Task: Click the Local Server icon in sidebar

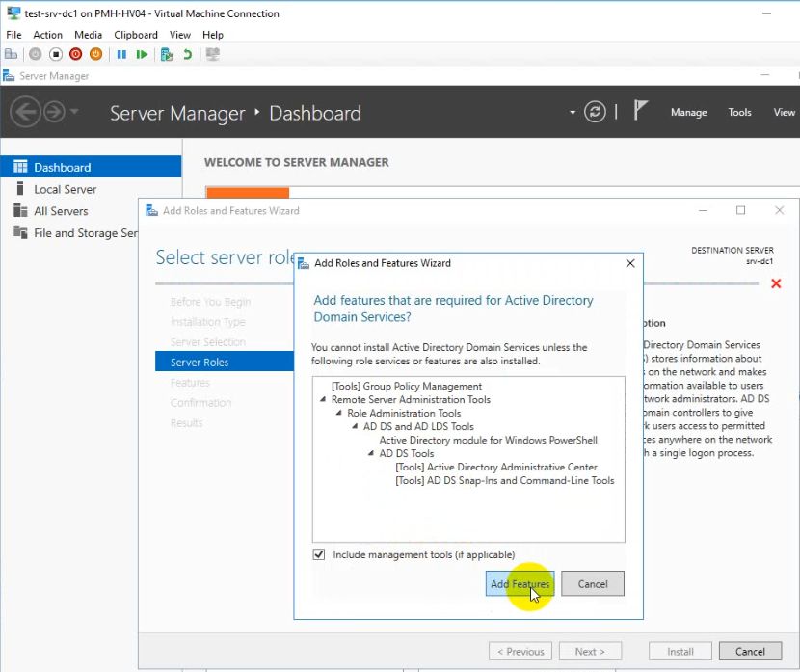Action: click(x=20, y=188)
